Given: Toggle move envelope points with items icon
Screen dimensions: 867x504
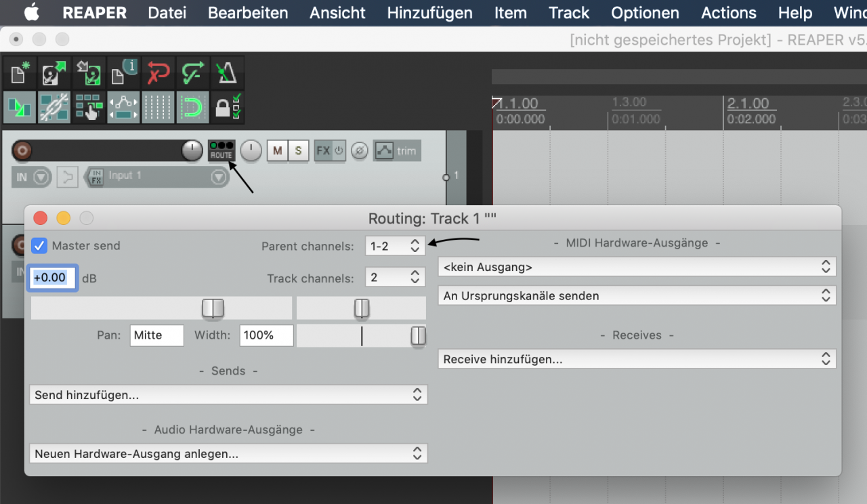Looking at the screenshot, I should tap(123, 108).
